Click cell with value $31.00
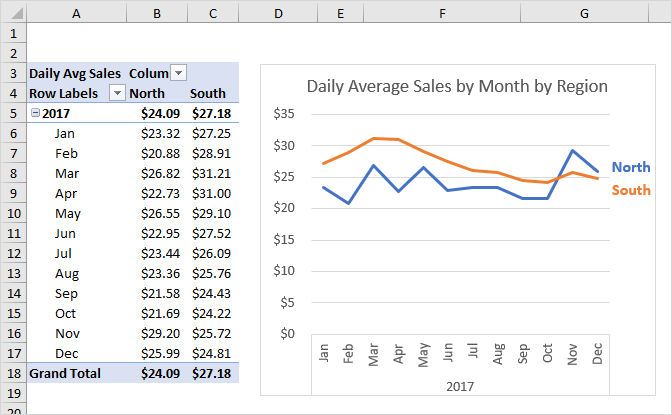672x415 pixels. click(x=213, y=193)
